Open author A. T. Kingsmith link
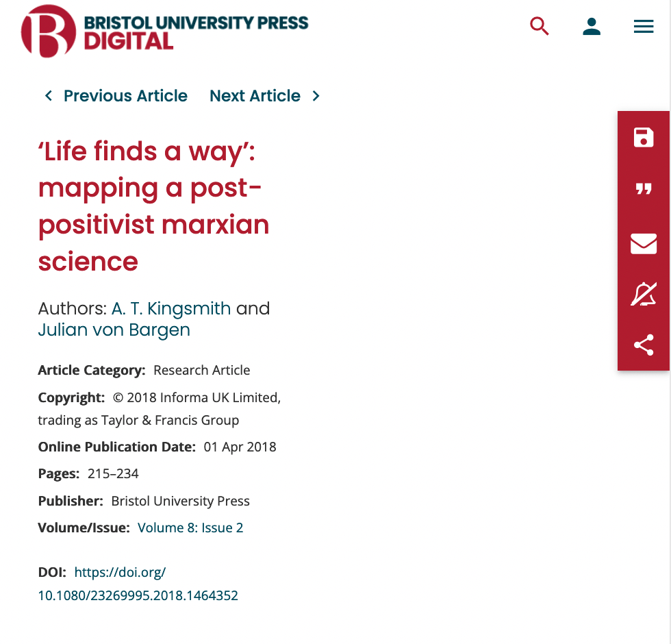The width and height of the screenshot is (671, 644). click(x=171, y=308)
